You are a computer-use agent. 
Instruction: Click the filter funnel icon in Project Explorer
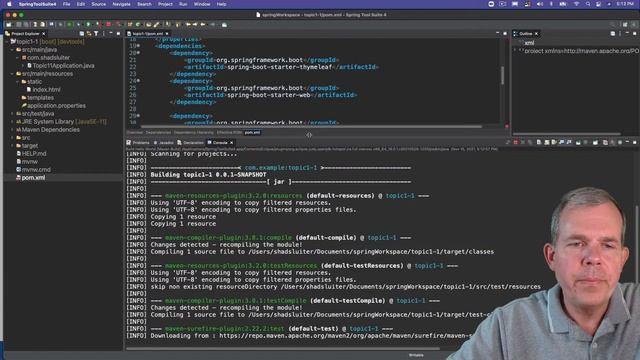pyautogui.click(x=96, y=33)
